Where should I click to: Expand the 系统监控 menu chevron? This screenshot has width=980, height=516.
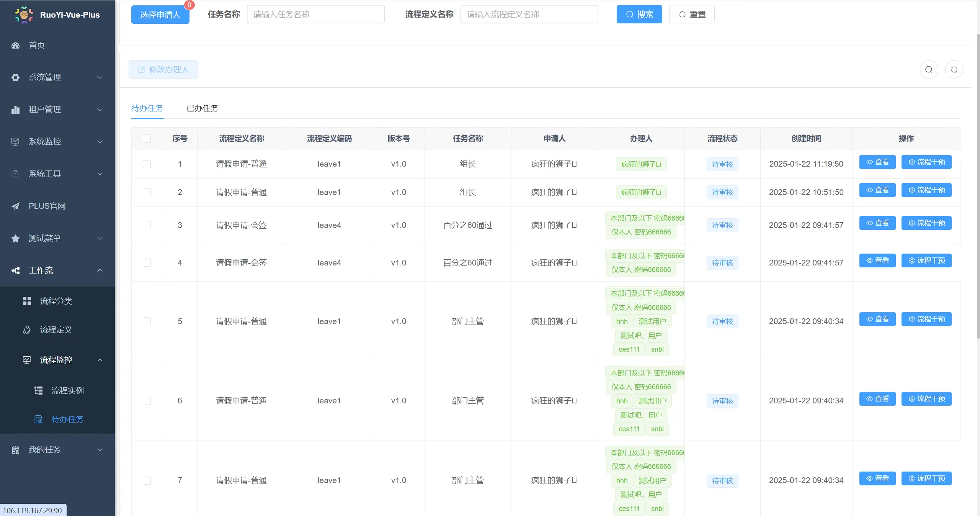(x=100, y=142)
